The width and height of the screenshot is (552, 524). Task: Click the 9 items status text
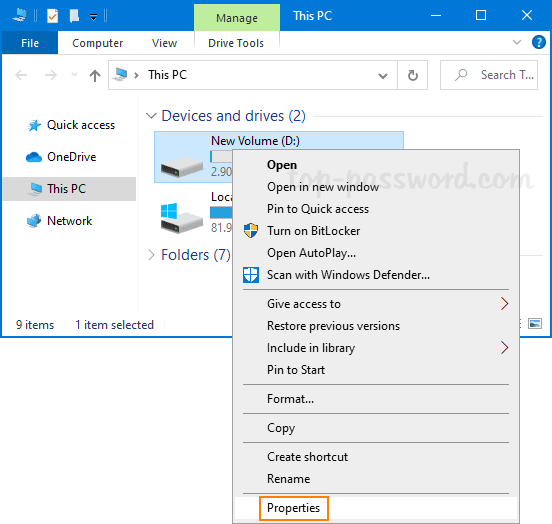click(x=35, y=325)
